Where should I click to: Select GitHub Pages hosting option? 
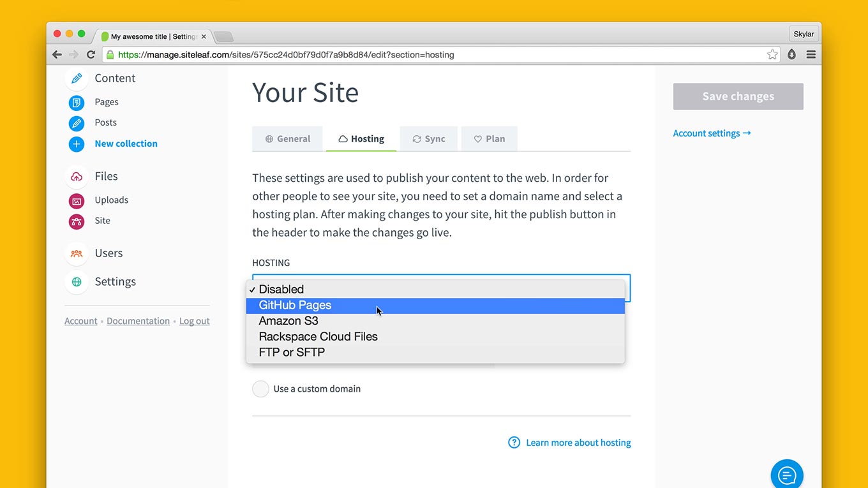435,306
